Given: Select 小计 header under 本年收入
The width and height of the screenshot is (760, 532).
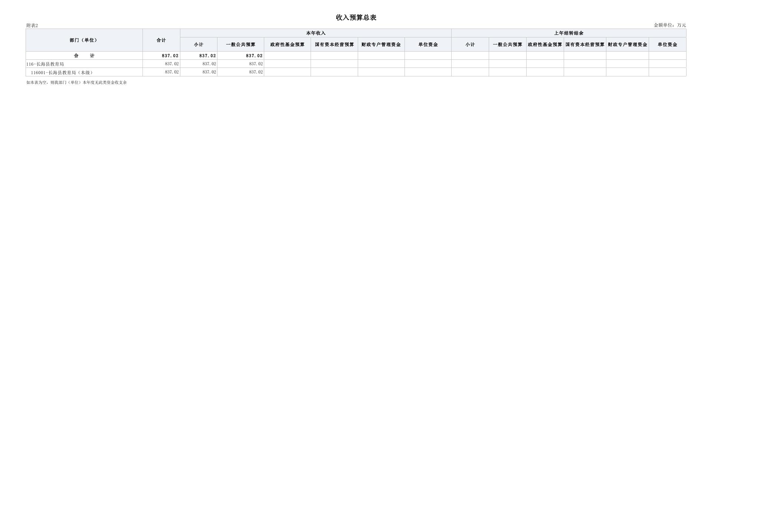Looking at the screenshot, I should coord(199,45).
